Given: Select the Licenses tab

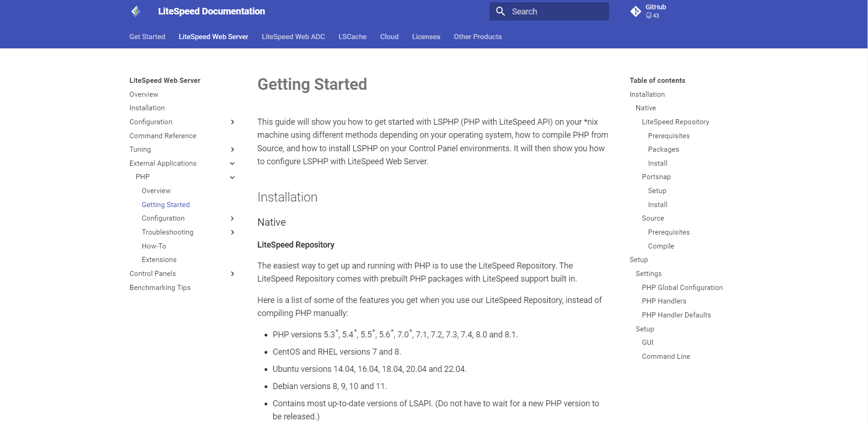Looking at the screenshot, I should (x=426, y=37).
